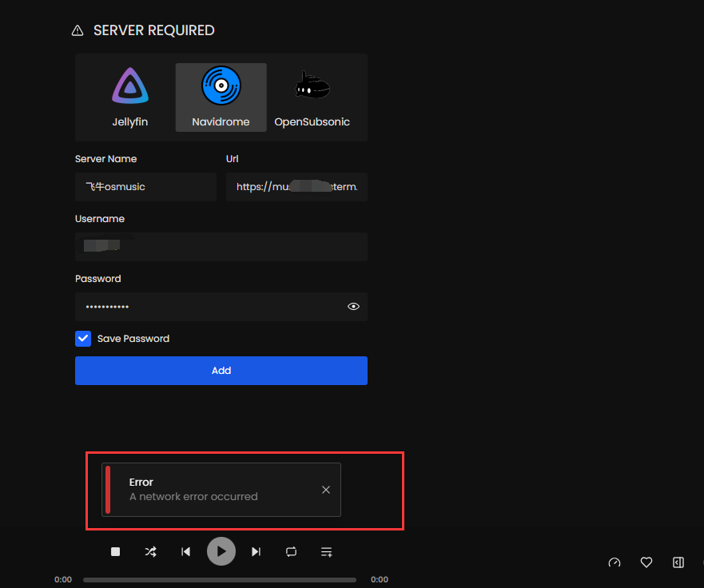Dismiss the network error notification

click(326, 490)
